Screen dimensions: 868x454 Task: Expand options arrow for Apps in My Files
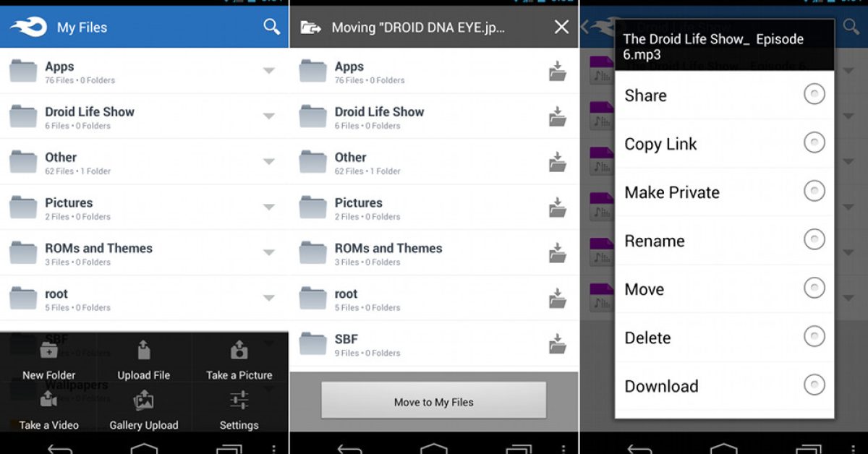(269, 71)
